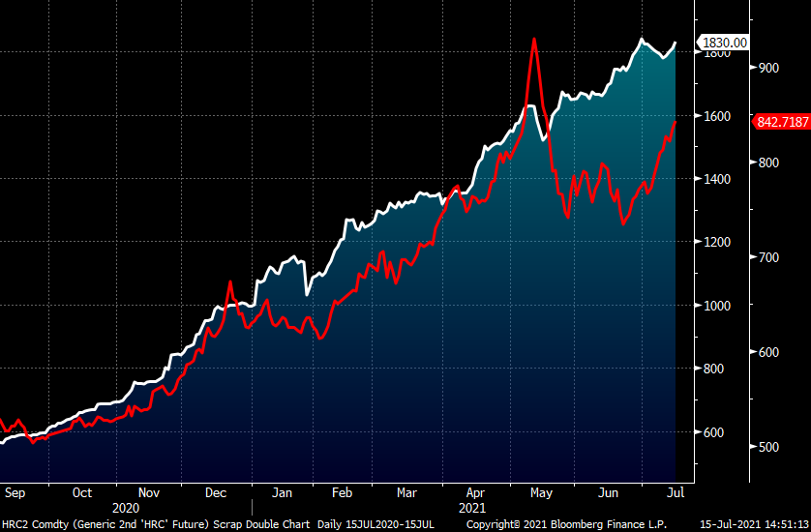Click the red line's peak spike in May
Viewport: 811px width, 532px height.
533,41
